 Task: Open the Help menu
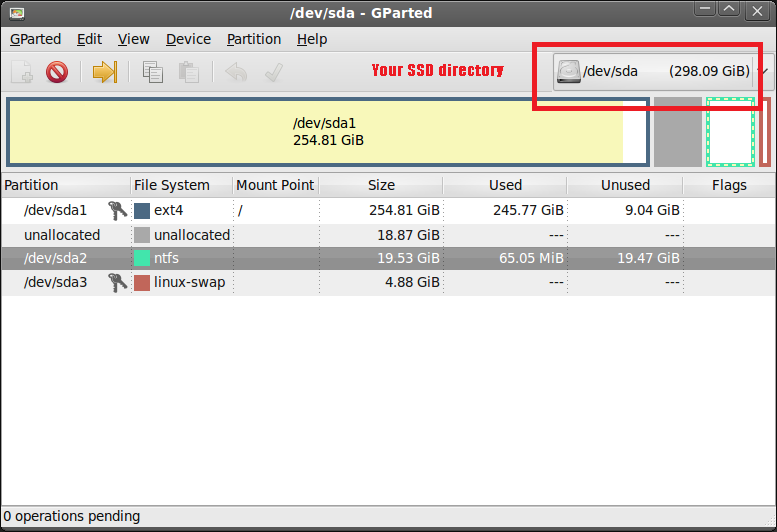point(312,39)
